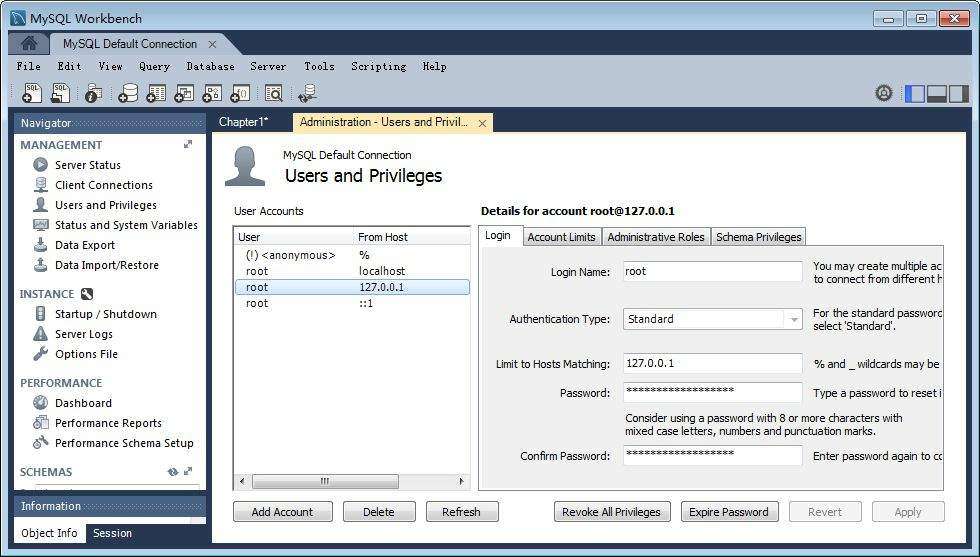Image resolution: width=980 pixels, height=557 pixels.
Task: Open the Server menu
Action: (268, 66)
